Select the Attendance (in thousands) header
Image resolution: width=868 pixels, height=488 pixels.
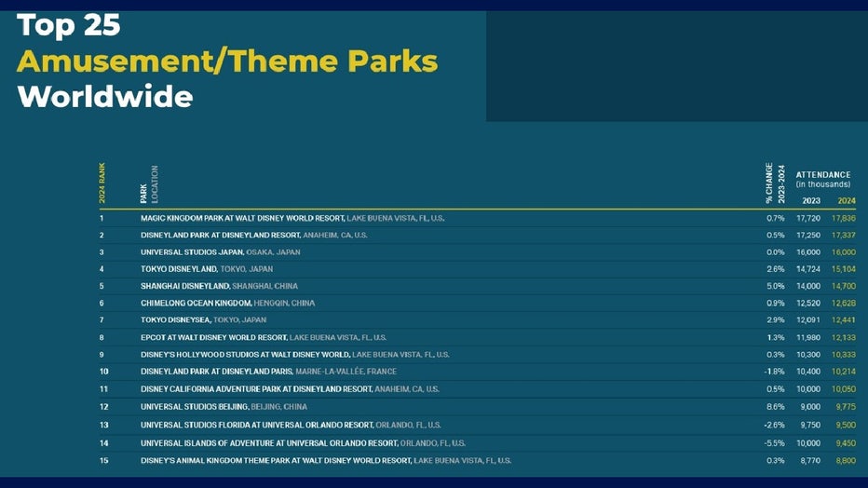point(822,179)
